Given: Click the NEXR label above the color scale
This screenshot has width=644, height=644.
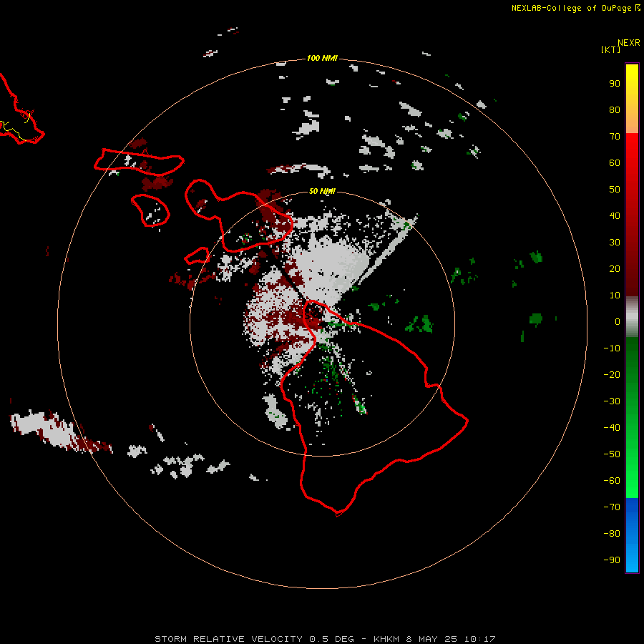Looking at the screenshot, I should (629, 43).
